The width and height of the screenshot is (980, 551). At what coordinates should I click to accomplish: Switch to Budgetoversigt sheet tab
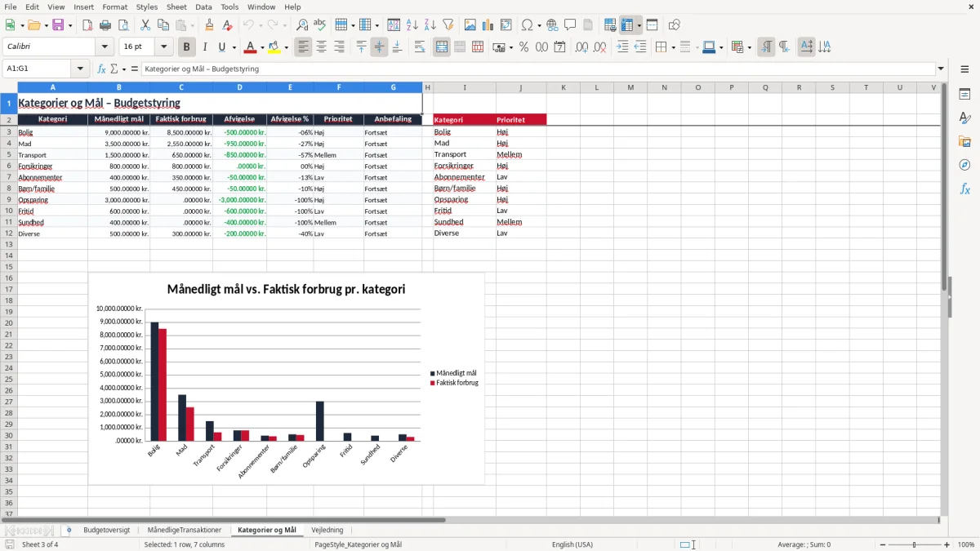pyautogui.click(x=106, y=530)
